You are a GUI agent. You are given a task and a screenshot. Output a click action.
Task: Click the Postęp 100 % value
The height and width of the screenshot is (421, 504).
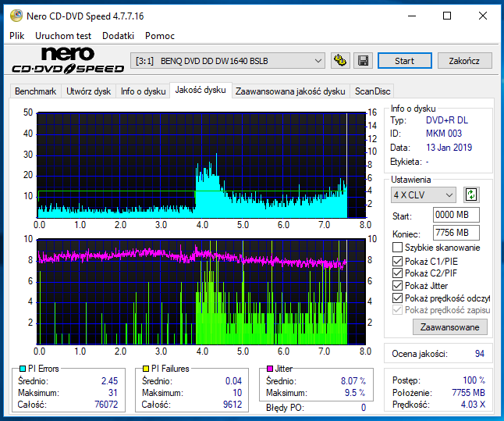pyautogui.click(x=474, y=380)
